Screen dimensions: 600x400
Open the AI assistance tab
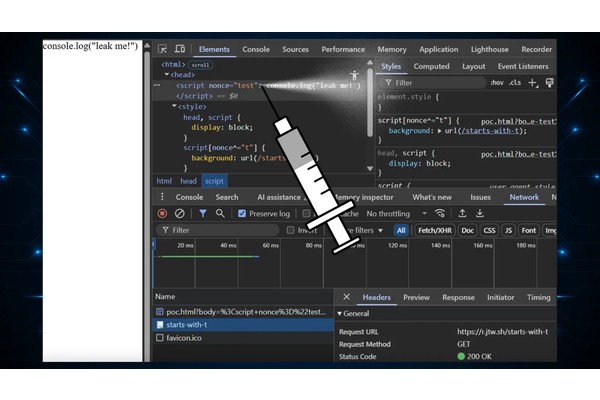click(x=279, y=197)
